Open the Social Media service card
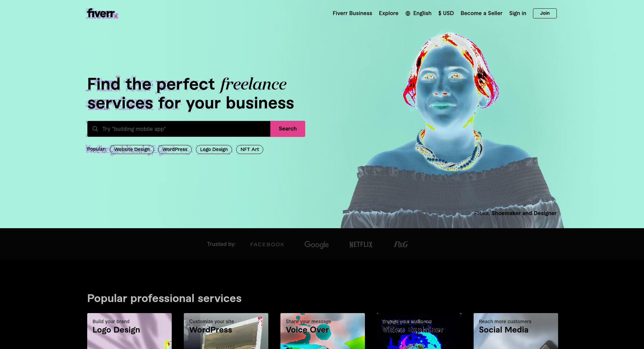Image resolution: width=644 pixels, height=349 pixels. (x=516, y=331)
